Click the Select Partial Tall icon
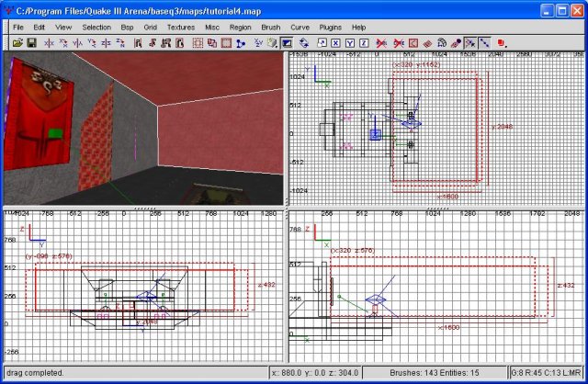 click(x=165, y=43)
